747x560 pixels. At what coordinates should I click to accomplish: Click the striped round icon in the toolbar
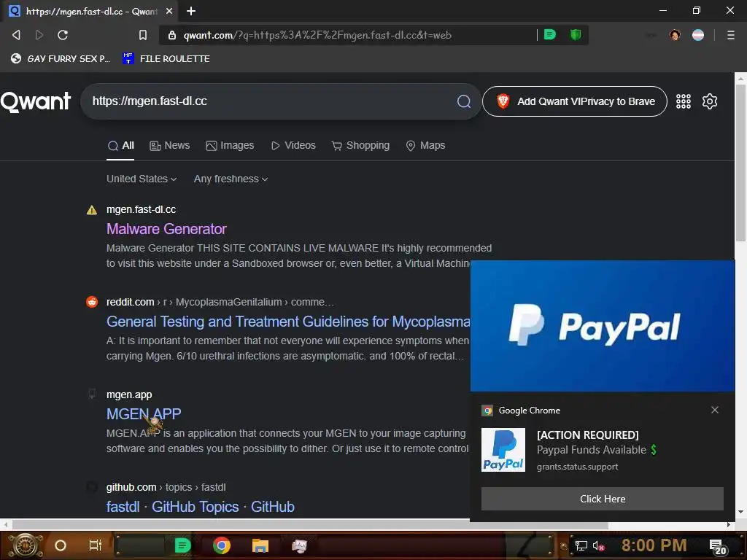[698, 35]
